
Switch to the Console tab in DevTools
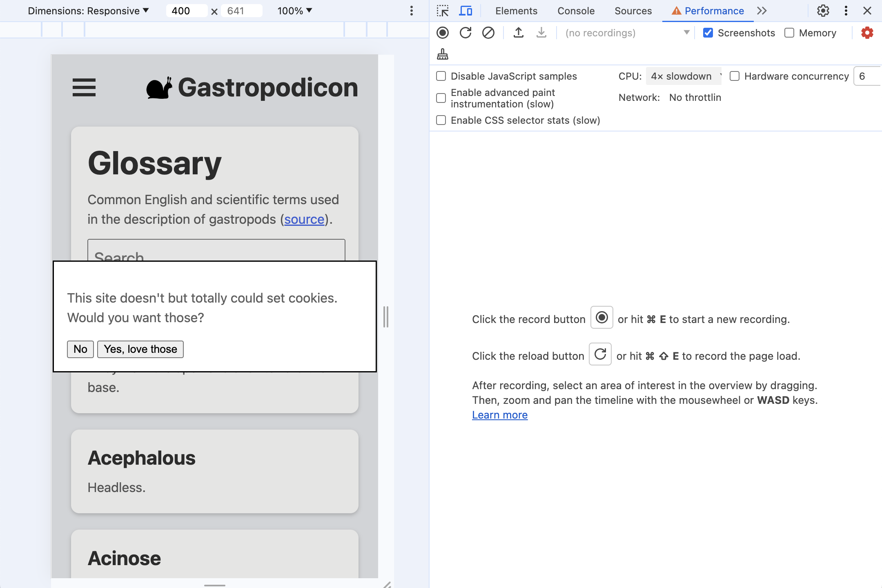pyautogui.click(x=576, y=11)
